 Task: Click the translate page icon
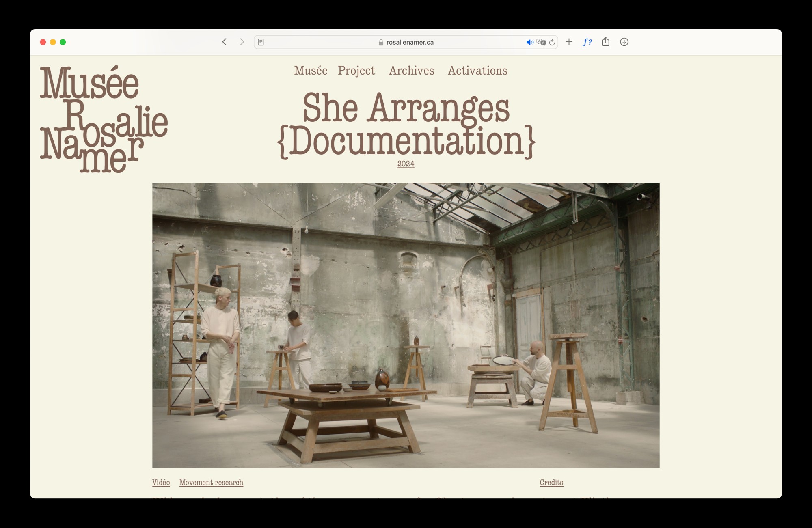[541, 42]
